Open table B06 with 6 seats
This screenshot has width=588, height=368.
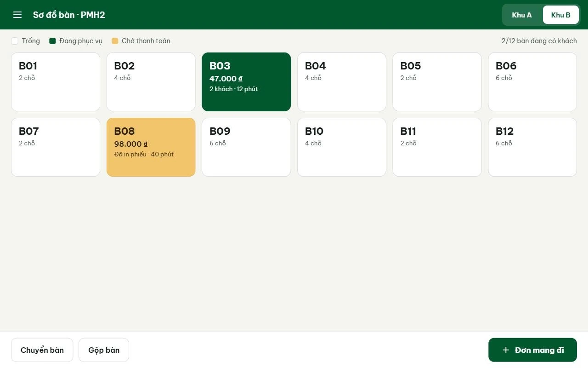tap(532, 82)
